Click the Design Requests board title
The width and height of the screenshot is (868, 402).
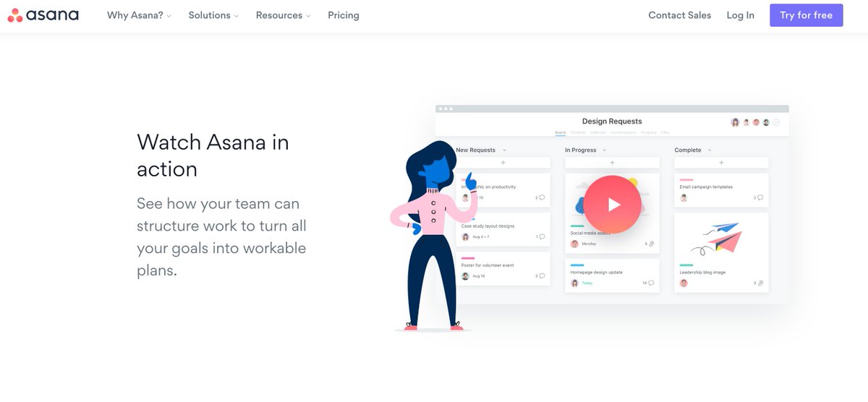tap(612, 121)
